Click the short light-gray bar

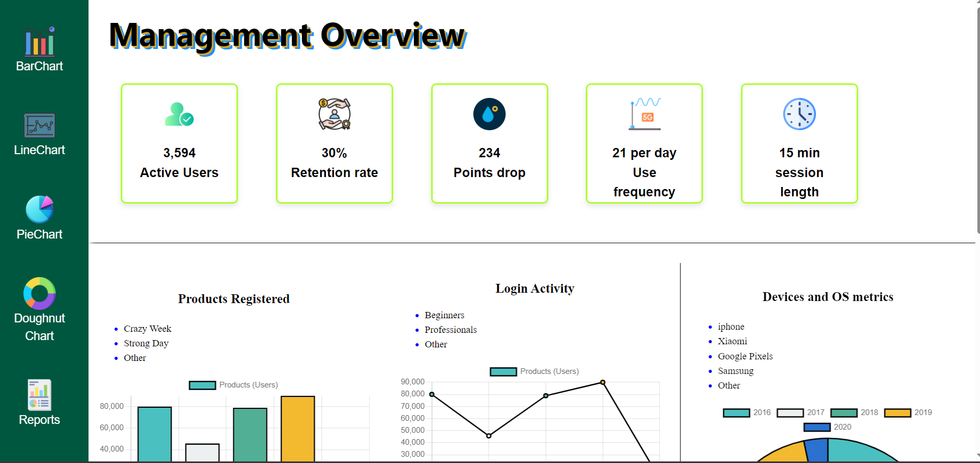tap(203, 453)
